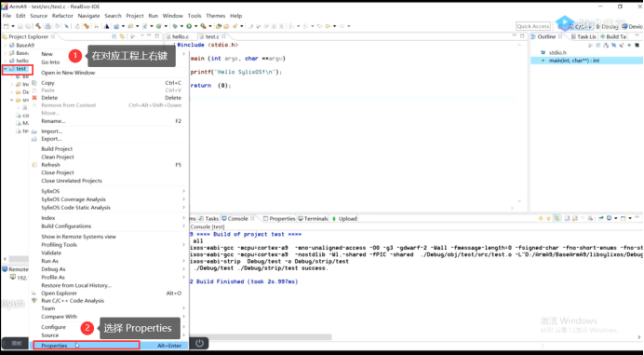Viewport: 644px width, 355px height.
Task: Switch to the Debug perspective button
Action: (x=607, y=26)
